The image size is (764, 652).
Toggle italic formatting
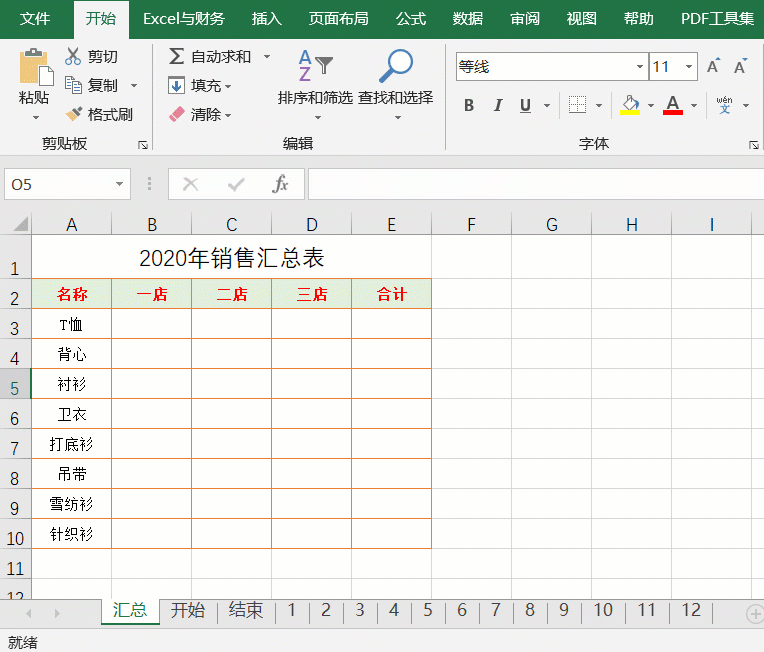pyautogui.click(x=497, y=105)
